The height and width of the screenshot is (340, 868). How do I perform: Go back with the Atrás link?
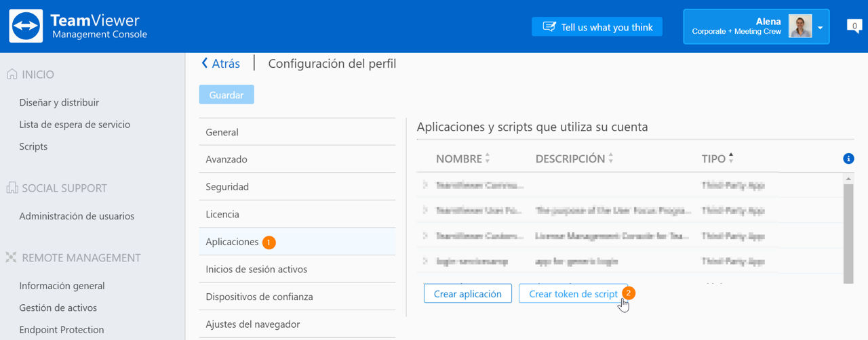pos(220,64)
